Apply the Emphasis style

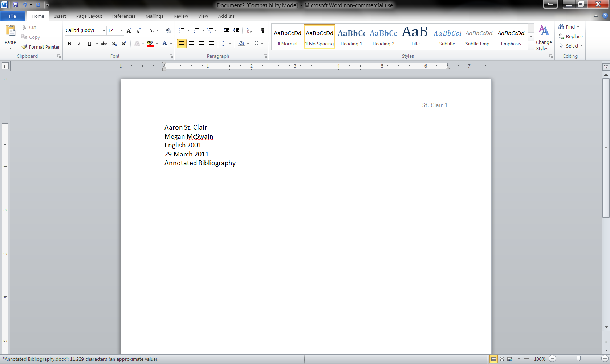(511, 37)
